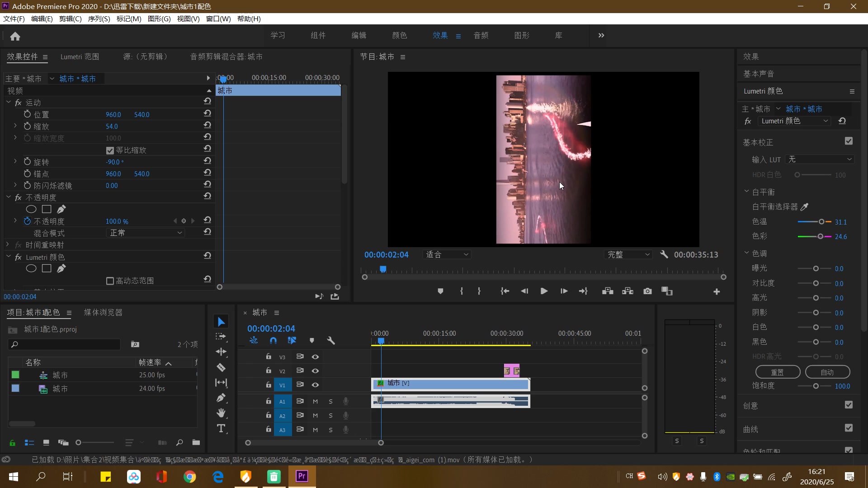
Task: Enable the high dynamic range checkbox
Action: (x=110, y=281)
